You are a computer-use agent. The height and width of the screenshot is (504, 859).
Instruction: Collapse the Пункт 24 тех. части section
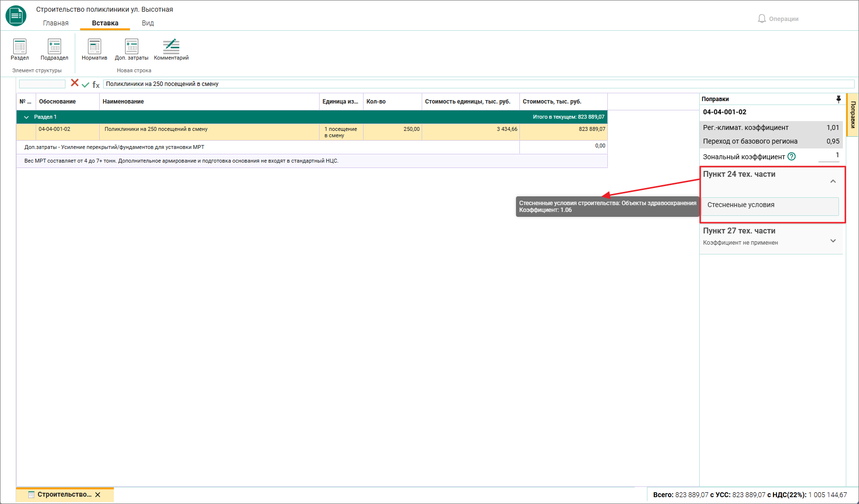[x=833, y=181]
